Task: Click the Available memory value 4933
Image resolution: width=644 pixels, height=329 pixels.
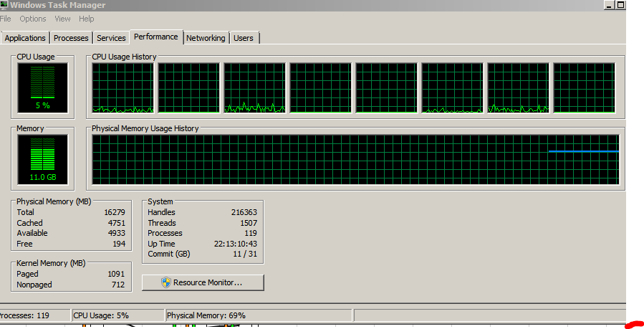Action: (117, 233)
